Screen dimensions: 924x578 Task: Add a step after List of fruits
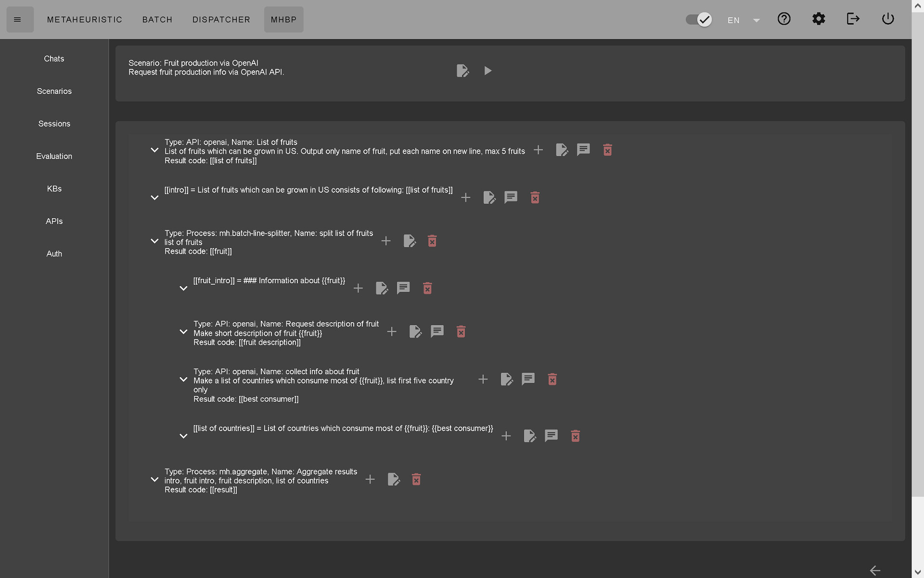point(538,150)
